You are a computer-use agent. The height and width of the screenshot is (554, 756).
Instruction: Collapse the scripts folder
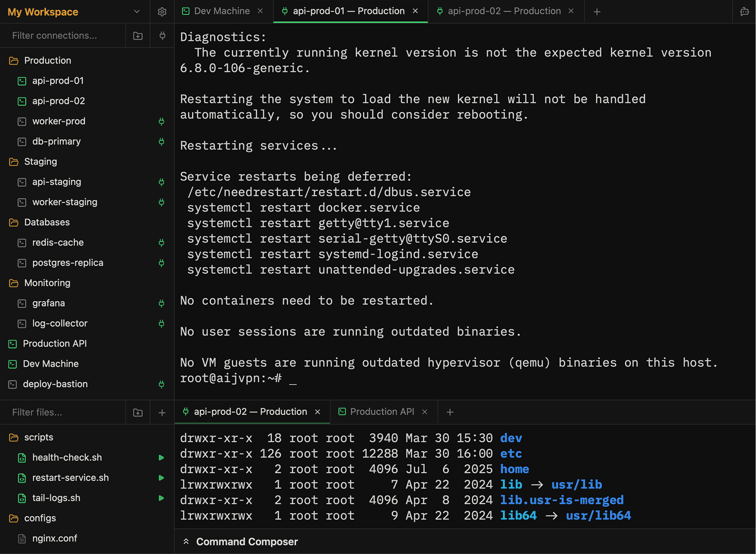(x=87, y=437)
